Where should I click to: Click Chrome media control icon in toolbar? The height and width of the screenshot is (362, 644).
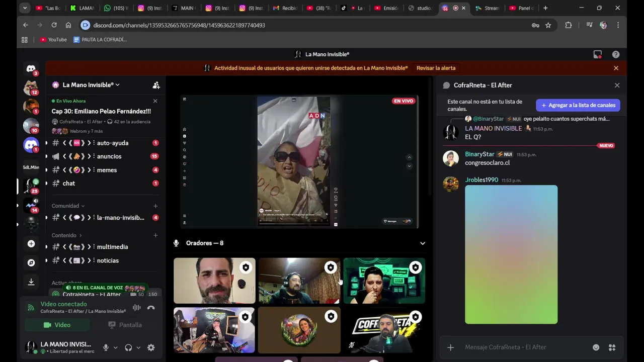[x=589, y=25]
